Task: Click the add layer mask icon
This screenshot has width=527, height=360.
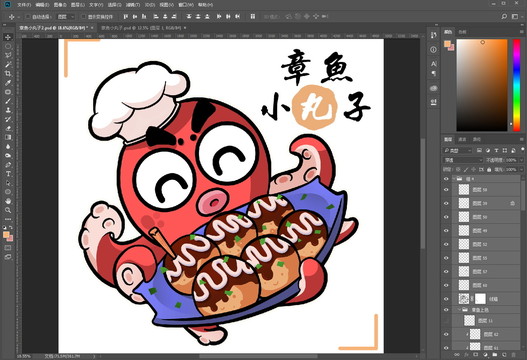Action: (476, 355)
